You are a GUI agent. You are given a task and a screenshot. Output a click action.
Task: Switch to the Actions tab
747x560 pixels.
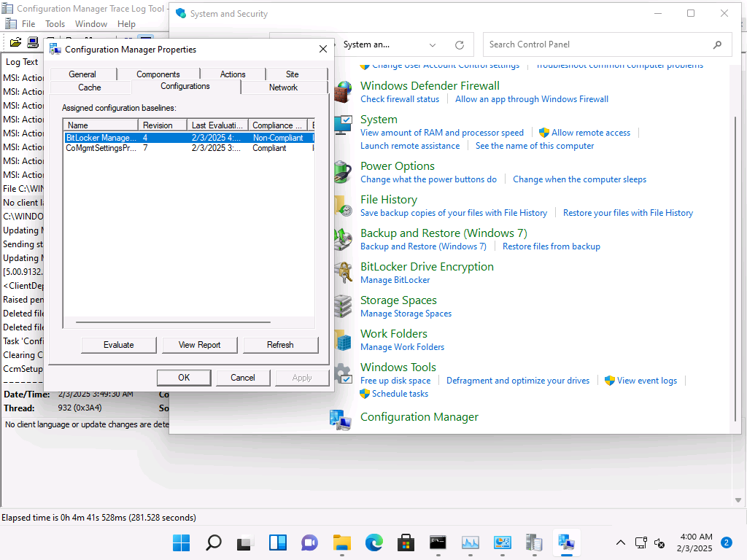coord(233,74)
